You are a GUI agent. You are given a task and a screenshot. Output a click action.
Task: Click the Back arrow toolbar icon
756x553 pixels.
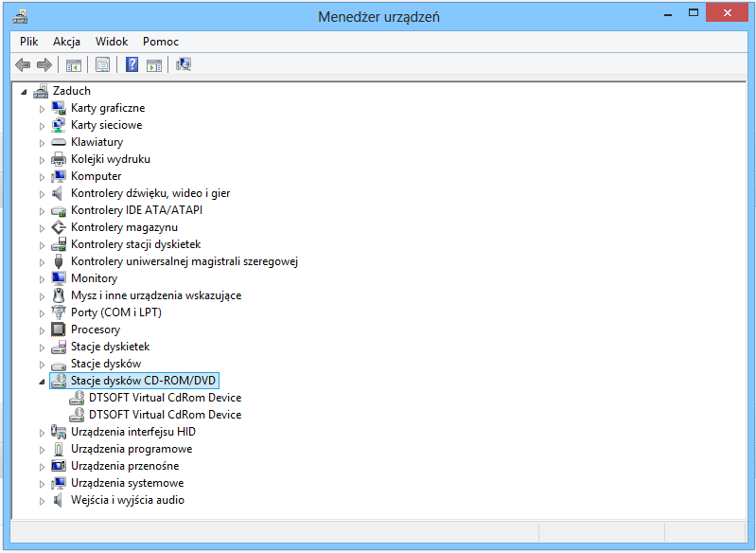point(23,64)
